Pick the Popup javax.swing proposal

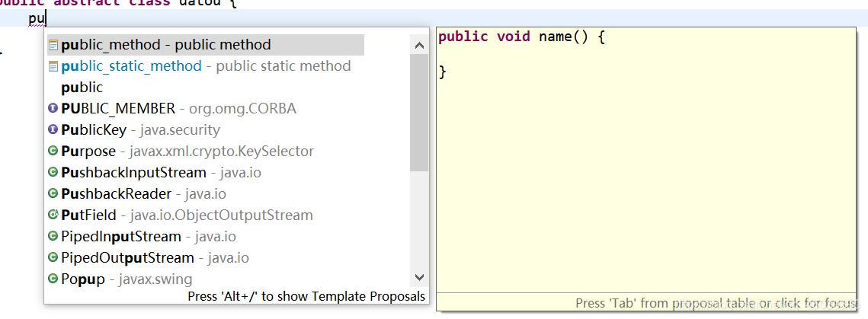coord(205,279)
